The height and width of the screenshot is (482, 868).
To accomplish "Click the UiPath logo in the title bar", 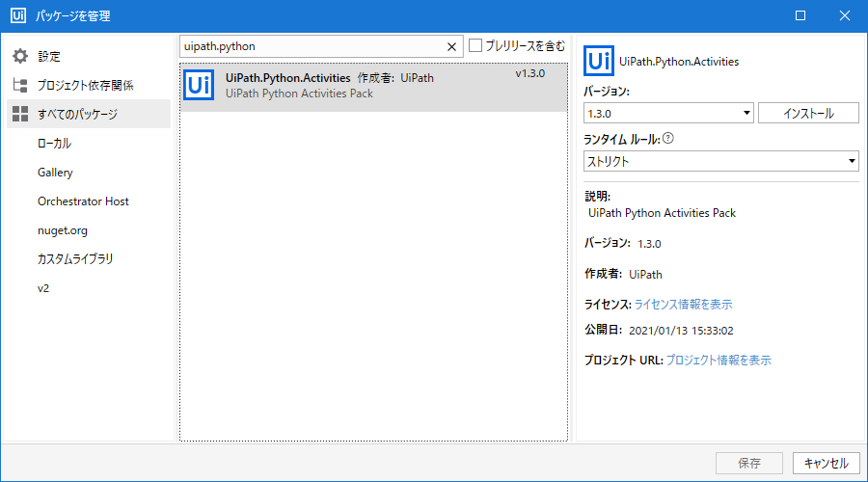I will 17,15.
